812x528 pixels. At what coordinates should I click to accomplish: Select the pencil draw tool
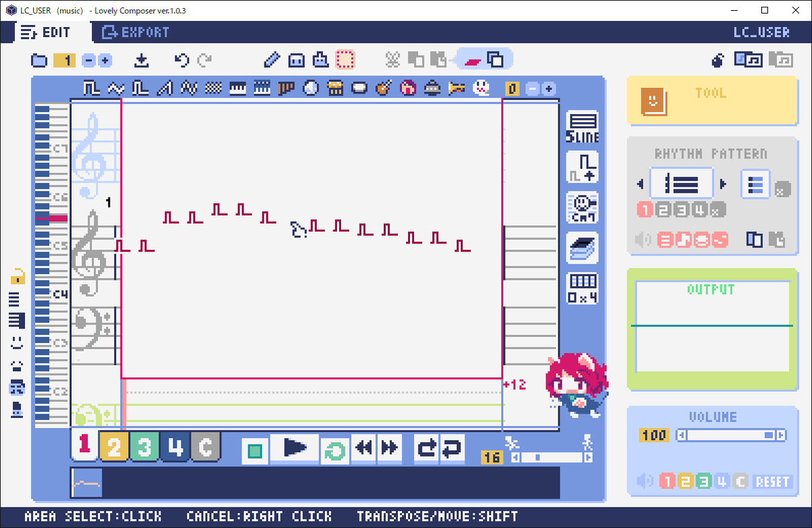(x=271, y=59)
